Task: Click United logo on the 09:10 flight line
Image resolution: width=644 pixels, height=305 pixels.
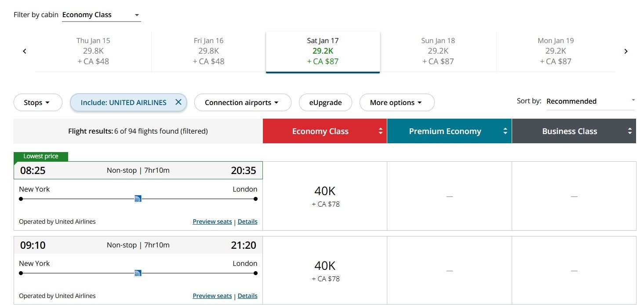Action: click(x=138, y=273)
